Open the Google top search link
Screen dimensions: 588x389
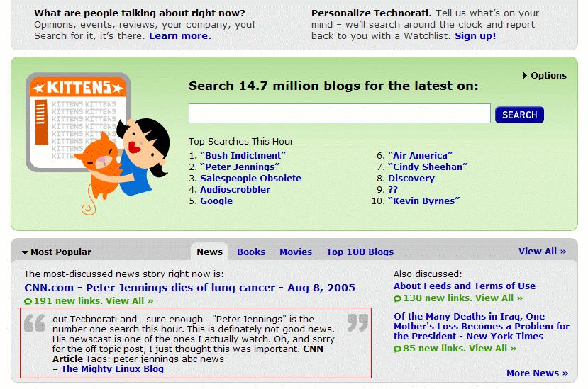click(x=216, y=201)
